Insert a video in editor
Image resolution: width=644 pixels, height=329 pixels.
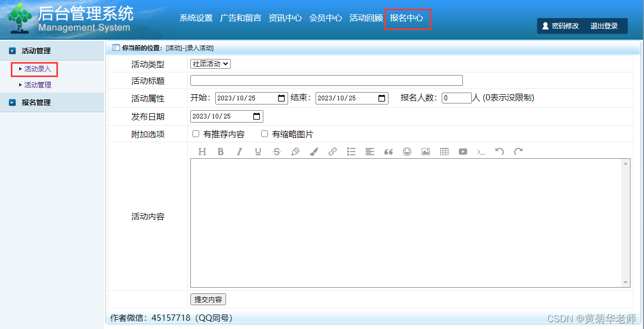[463, 152]
